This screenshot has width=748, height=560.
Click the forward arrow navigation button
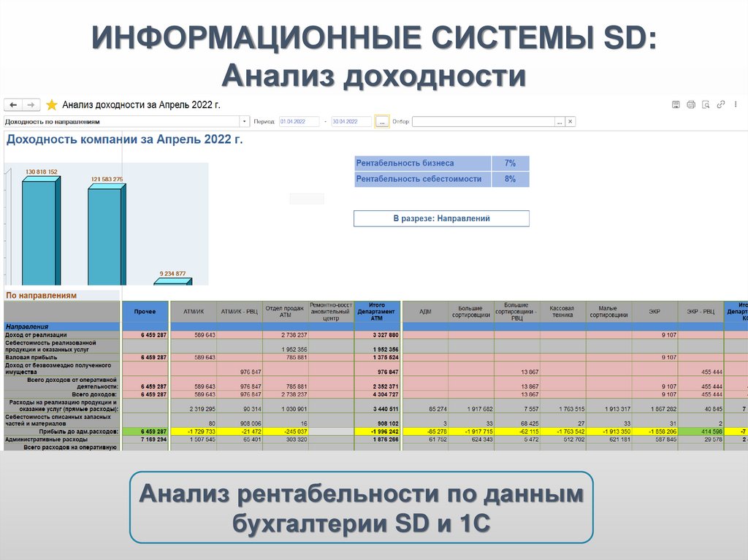pos(31,104)
